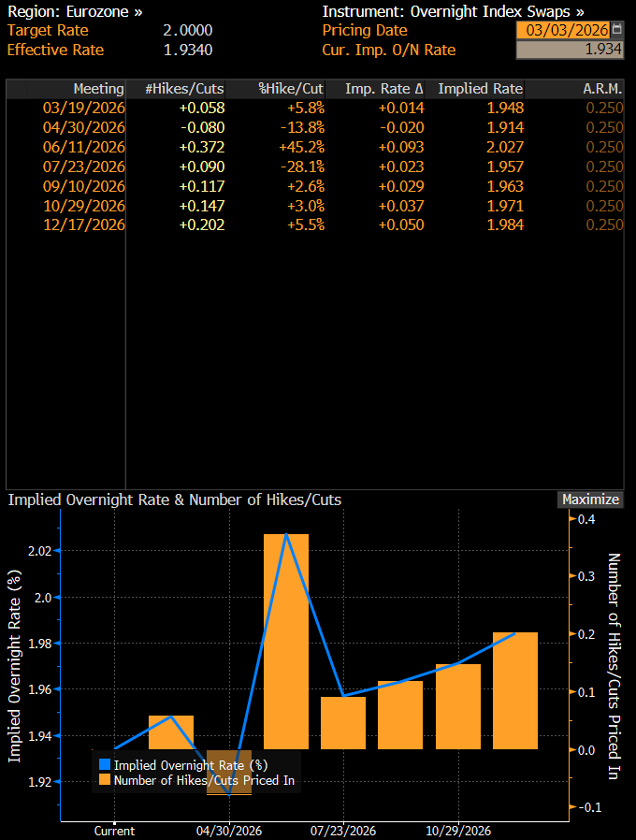636x840 pixels.
Task: Open the 12/17/2026 meeting row
Action: [x=83, y=224]
